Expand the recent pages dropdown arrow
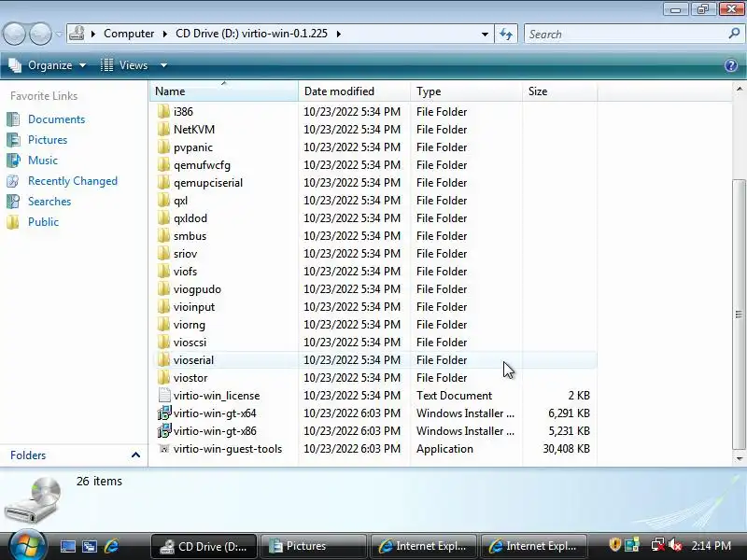 click(x=59, y=35)
